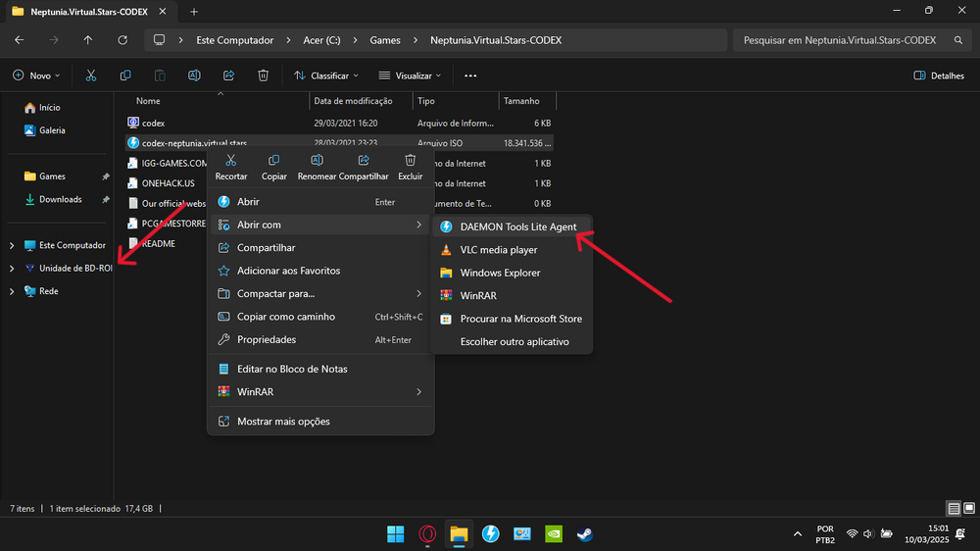Open the Novo dropdown button

click(x=36, y=75)
